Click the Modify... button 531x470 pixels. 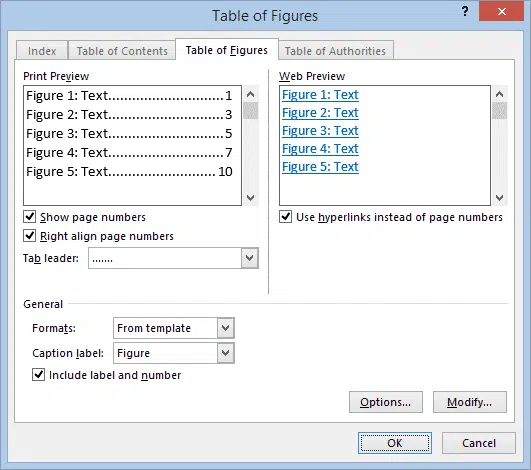[x=470, y=402]
